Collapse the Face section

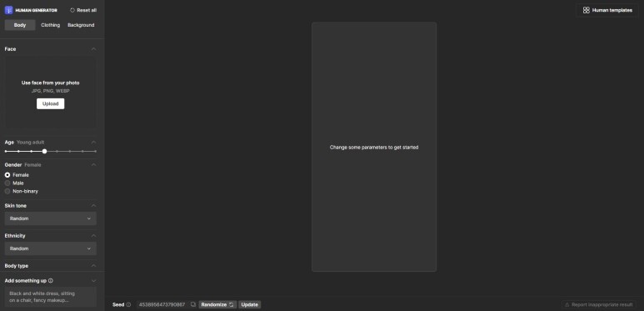coord(93,49)
